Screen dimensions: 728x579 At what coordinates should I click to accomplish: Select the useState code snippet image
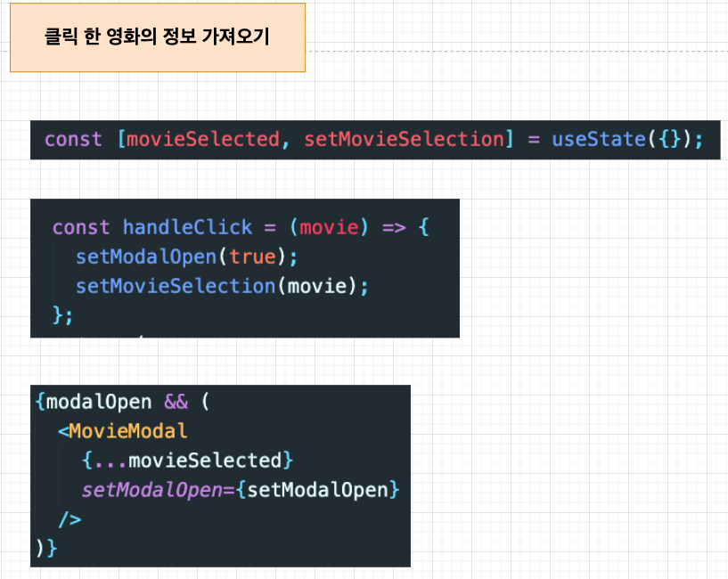point(375,140)
